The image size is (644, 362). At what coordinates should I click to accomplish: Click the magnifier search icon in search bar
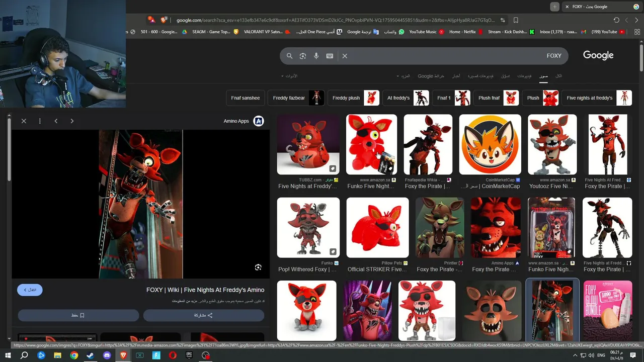coord(289,56)
